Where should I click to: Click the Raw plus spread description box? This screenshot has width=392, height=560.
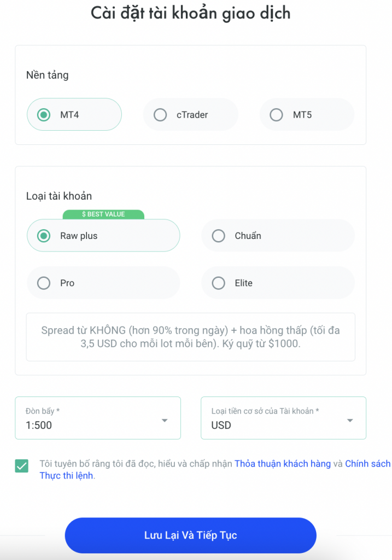click(x=190, y=337)
